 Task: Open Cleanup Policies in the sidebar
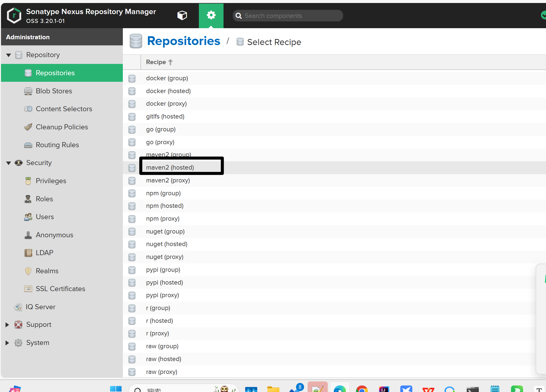pos(62,127)
